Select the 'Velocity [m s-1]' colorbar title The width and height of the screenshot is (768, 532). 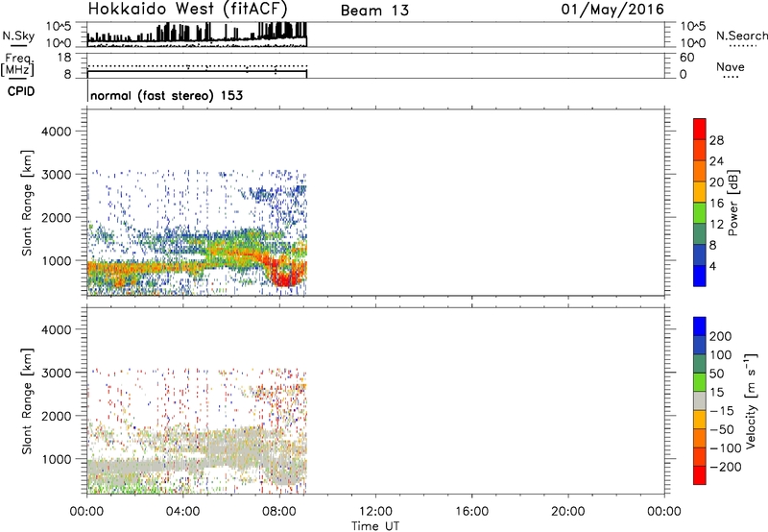point(751,400)
